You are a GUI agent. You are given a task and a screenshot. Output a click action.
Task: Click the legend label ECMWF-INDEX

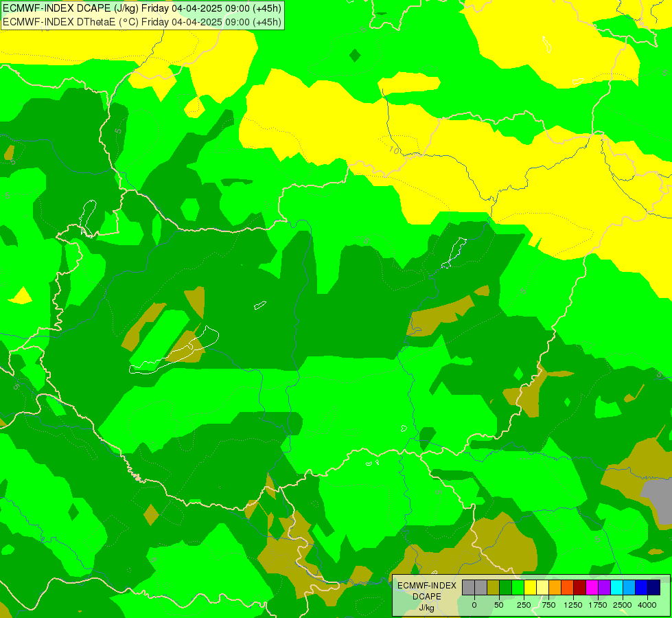pos(427,586)
